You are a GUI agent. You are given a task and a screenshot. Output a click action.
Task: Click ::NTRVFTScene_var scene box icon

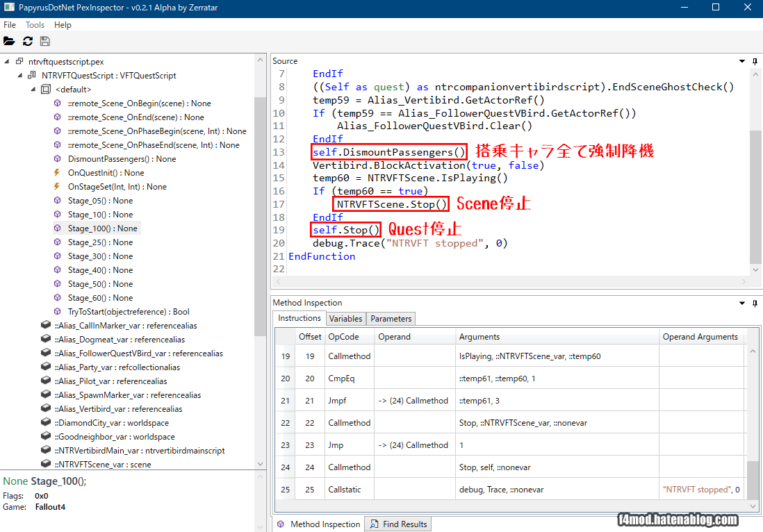click(46, 463)
